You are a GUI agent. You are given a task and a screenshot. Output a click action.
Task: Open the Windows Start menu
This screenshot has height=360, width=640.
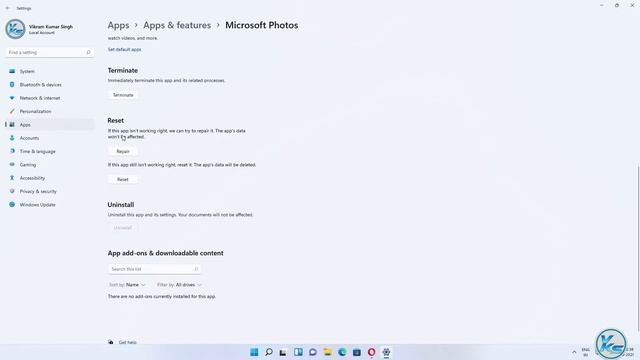pos(254,352)
